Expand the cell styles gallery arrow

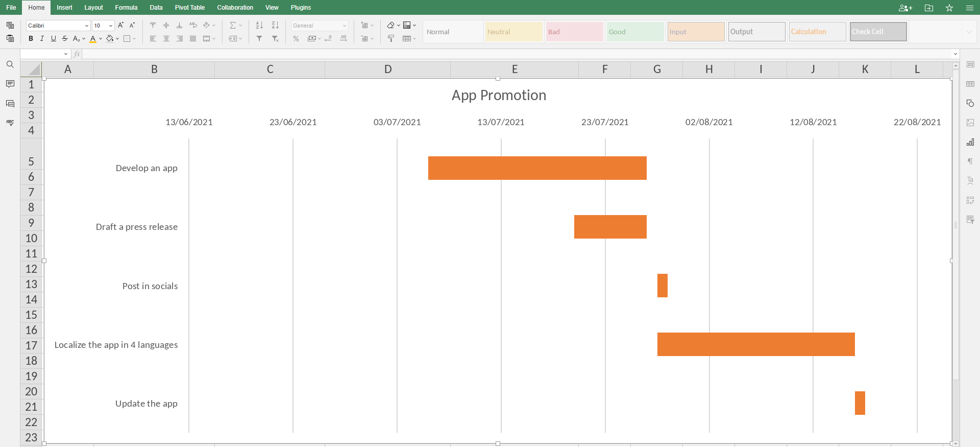point(969,32)
